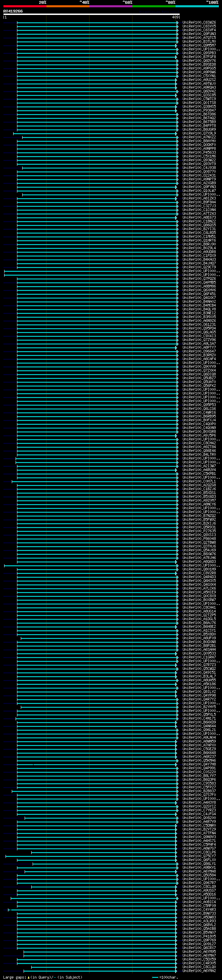Select hit label UniRef100_C9X4I3
This screenshot has height=980, width=222.
[199, 336]
